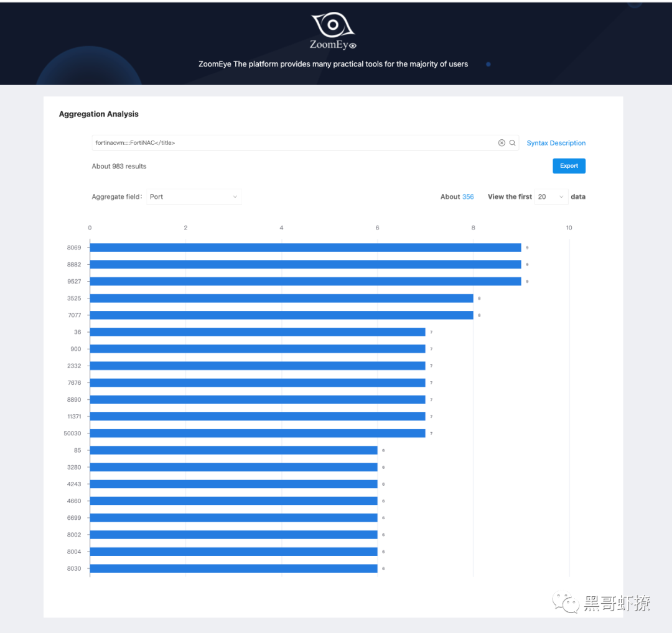This screenshot has height=633, width=672.
Task: Click the ZoomEye logo
Action: (333, 31)
